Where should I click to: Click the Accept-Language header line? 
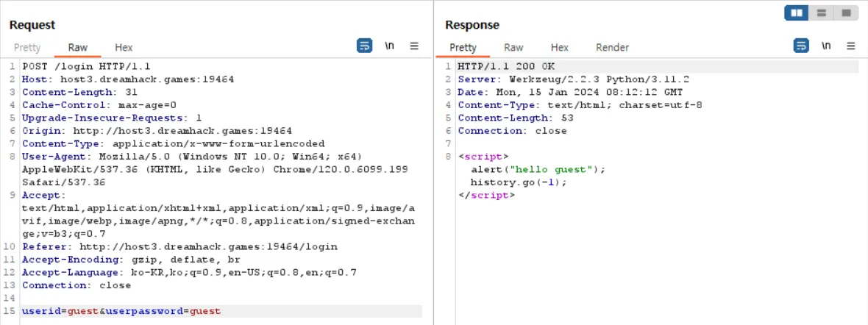click(189, 272)
